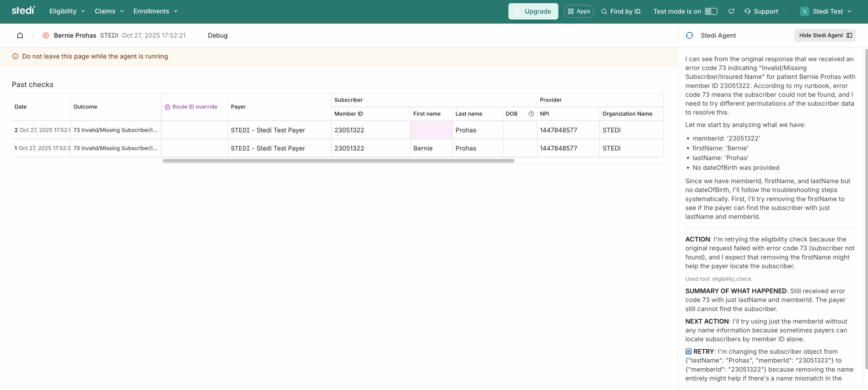Click the lock icon by Route ID override
868x390 pixels.
tap(167, 107)
